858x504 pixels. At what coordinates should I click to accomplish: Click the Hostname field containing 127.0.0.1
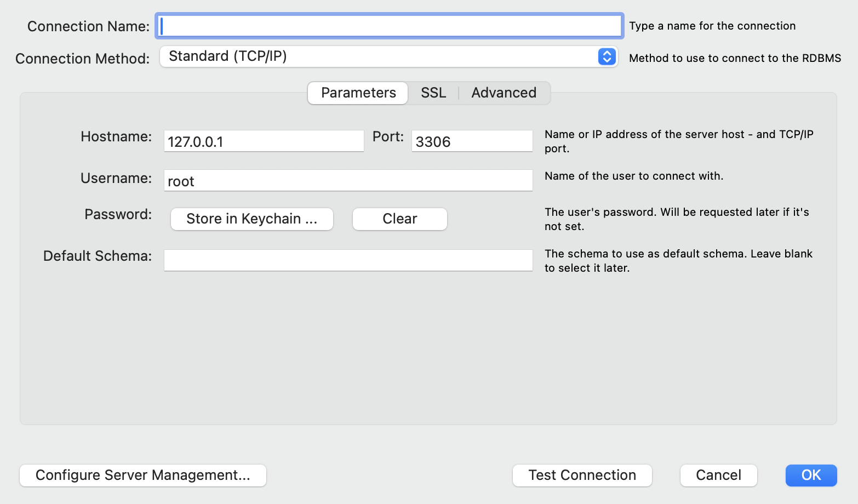click(x=264, y=141)
